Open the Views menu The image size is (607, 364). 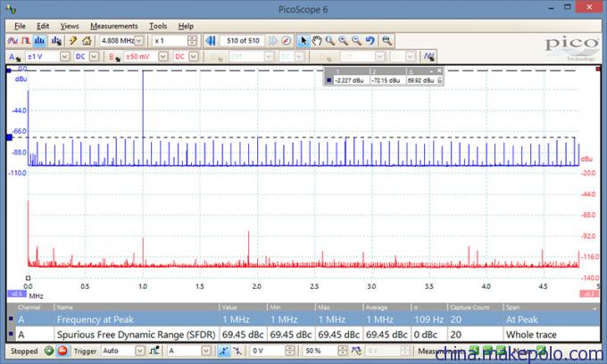(x=70, y=26)
